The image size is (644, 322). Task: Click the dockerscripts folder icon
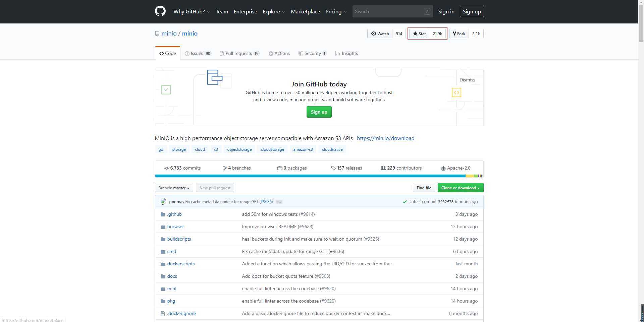pos(163,264)
